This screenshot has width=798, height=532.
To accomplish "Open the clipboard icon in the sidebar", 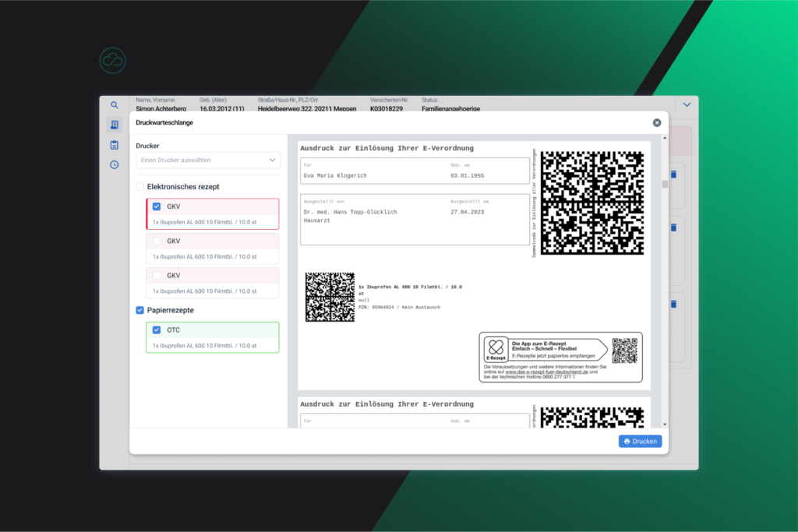I will point(115,145).
